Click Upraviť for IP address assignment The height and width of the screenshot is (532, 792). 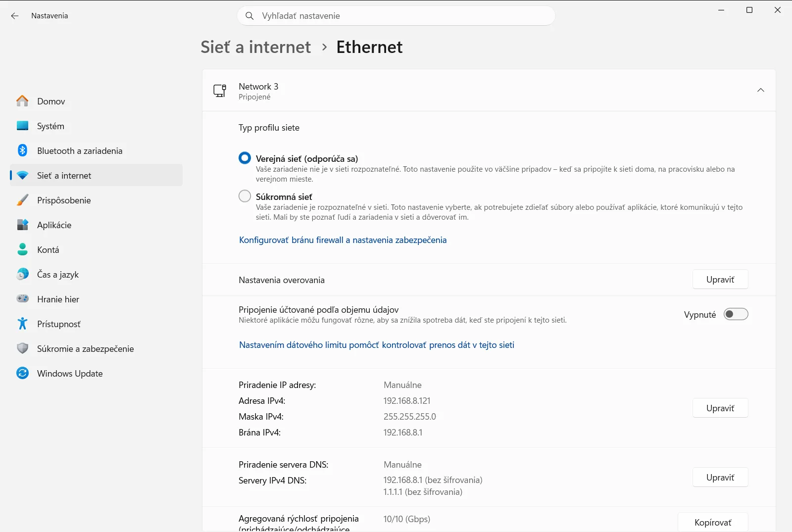point(720,408)
